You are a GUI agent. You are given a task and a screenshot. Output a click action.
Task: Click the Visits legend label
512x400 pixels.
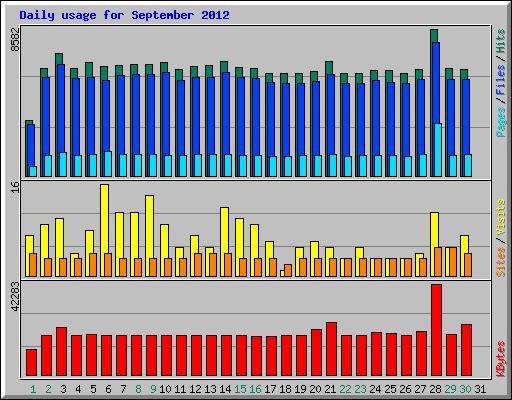coord(500,218)
